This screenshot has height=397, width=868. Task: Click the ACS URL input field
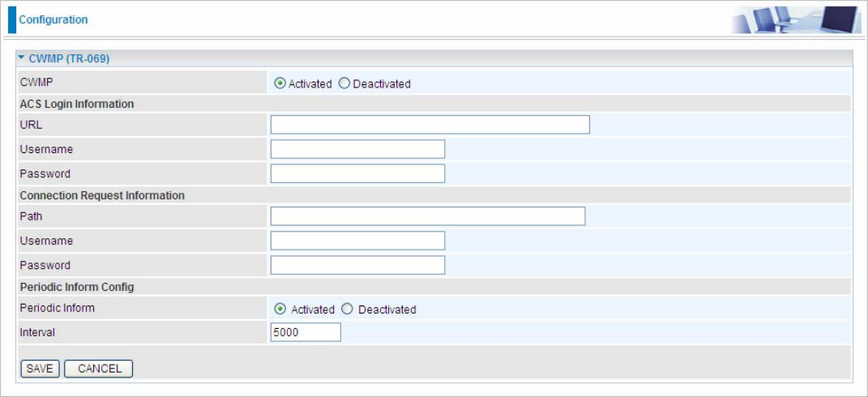pyautogui.click(x=430, y=125)
